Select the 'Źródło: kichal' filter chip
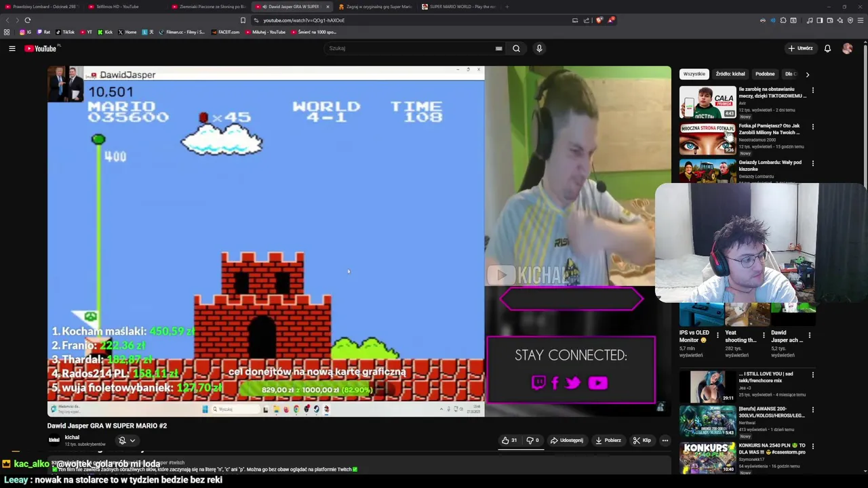The width and height of the screenshot is (868, 488). pos(730,74)
